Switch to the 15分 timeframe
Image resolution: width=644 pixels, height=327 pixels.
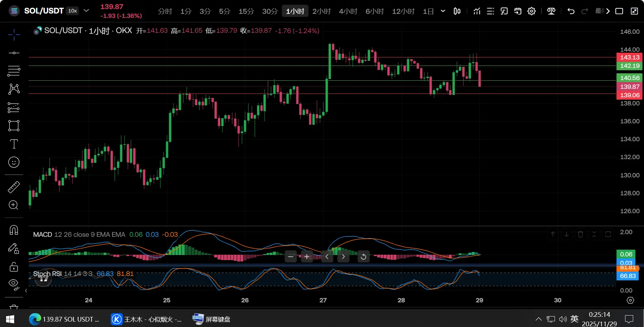tap(246, 11)
